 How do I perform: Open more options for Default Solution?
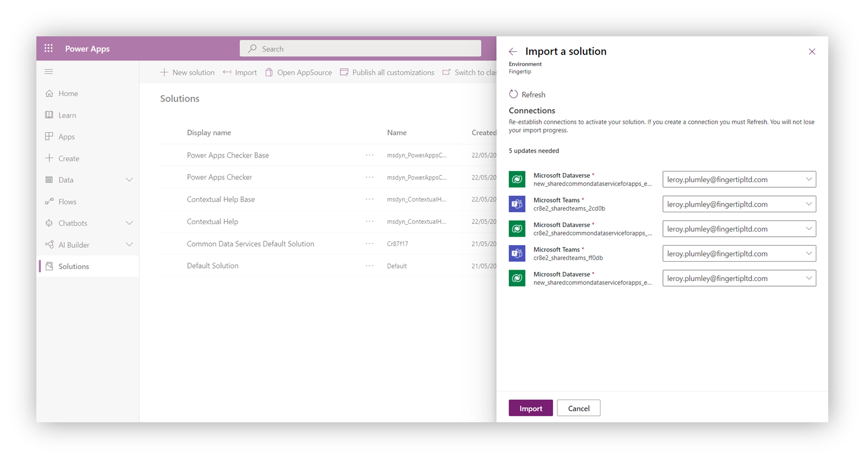point(369,266)
